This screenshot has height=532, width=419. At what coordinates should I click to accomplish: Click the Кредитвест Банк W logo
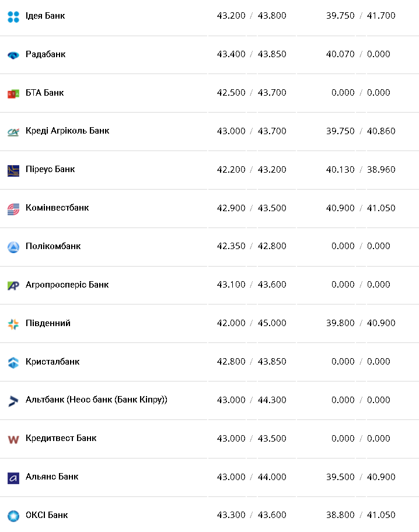[13, 439]
